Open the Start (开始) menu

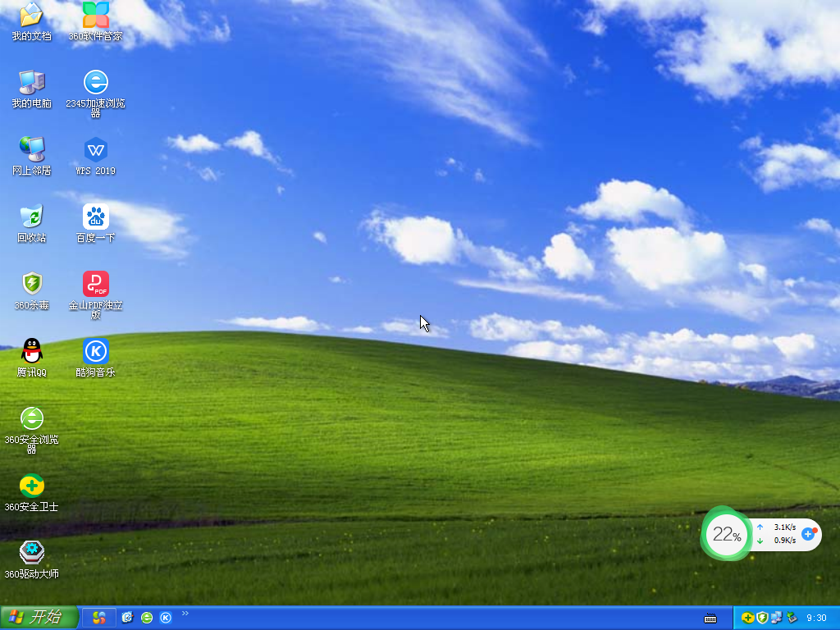tap(37, 618)
